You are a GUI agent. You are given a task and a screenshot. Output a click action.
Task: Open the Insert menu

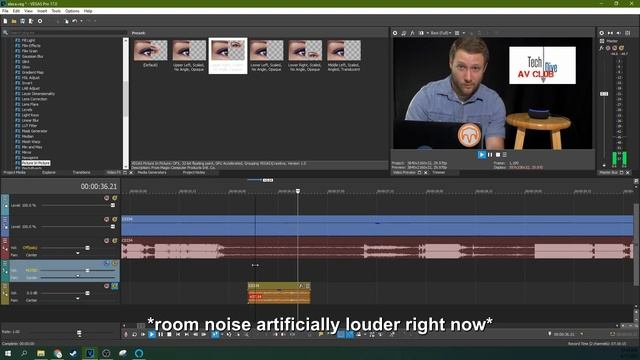(x=42, y=11)
